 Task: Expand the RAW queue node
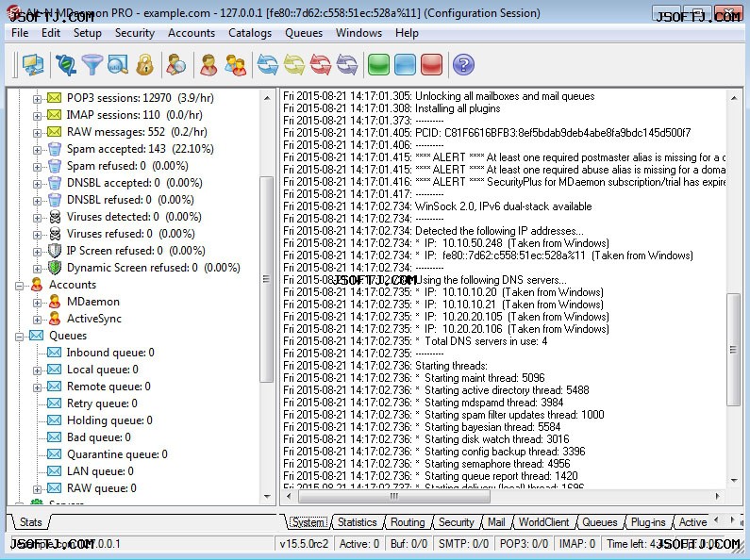(37, 489)
